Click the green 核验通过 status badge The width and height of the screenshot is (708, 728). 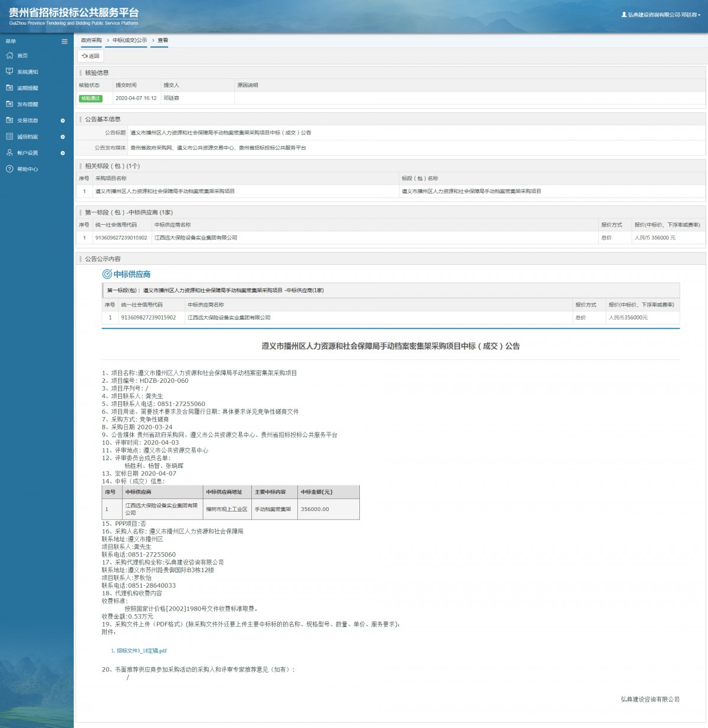[x=90, y=98]
